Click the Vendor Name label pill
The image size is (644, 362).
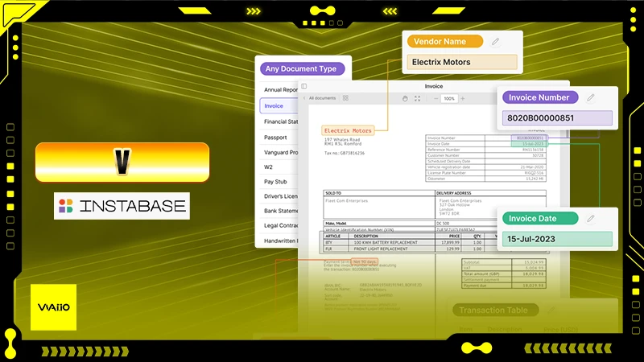(445, 42)
